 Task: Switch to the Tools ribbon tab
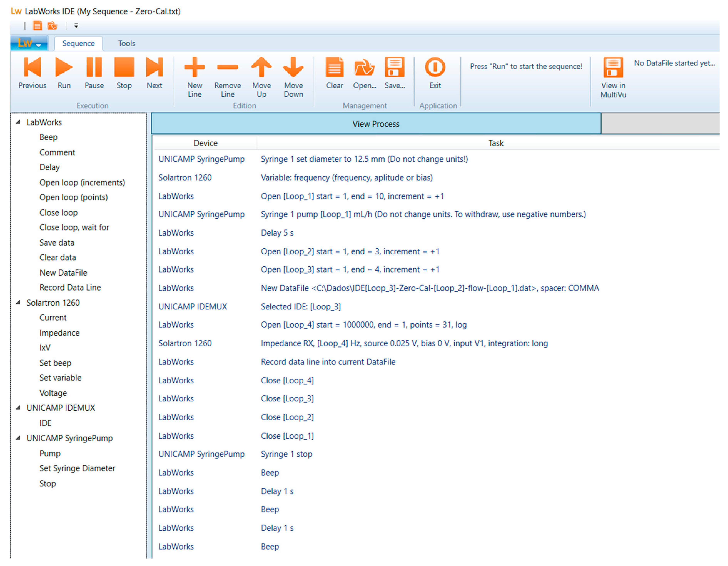point(127,43)
